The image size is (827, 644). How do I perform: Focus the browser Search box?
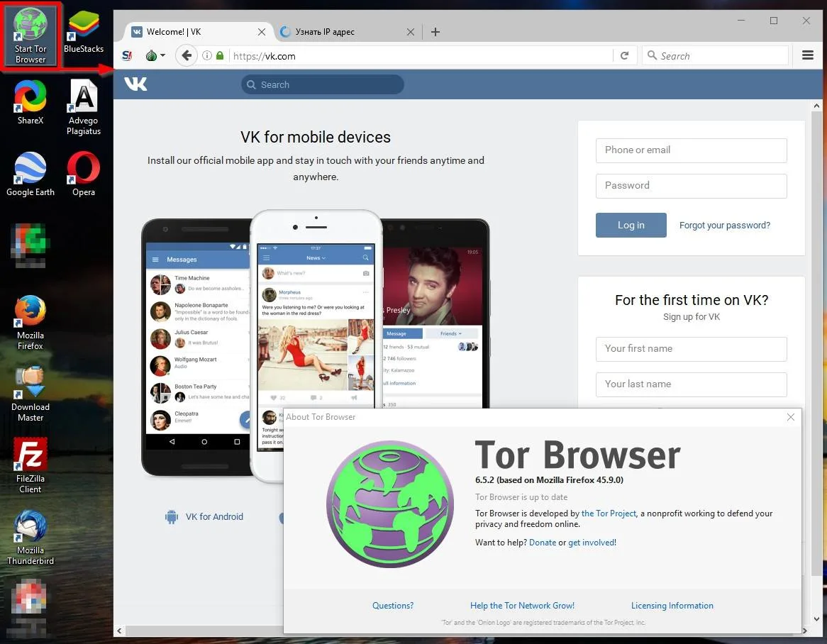pyautogui.click(x=715, y=55)
